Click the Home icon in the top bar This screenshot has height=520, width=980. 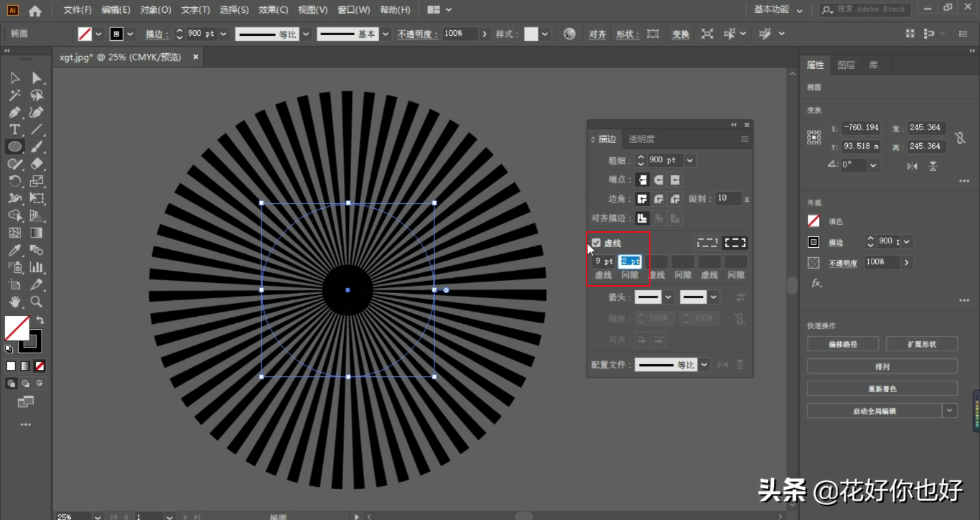(34, 11)
